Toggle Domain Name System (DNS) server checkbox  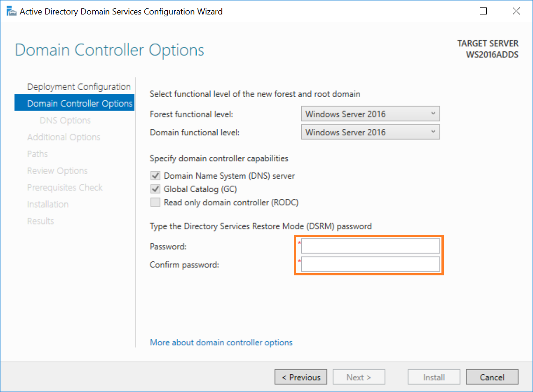pyautogui.click(x=156, y=175)
